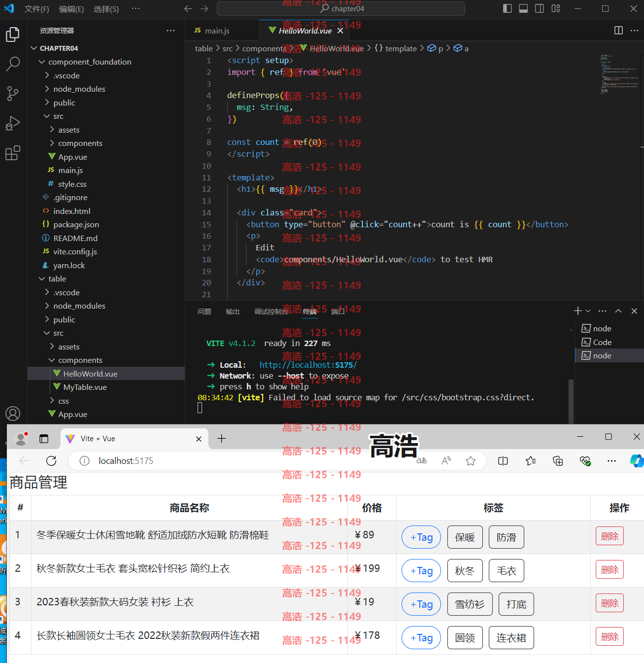Toggle the secondary side bar layout icon
The width and height of the screenshot is (644, 663).
[540, 8]
